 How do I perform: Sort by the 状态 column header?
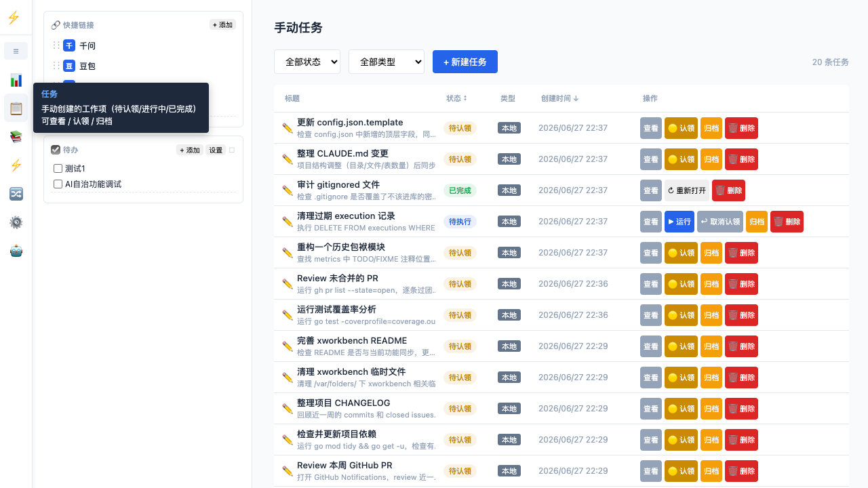pyautogui.click(x=456, y=98)
